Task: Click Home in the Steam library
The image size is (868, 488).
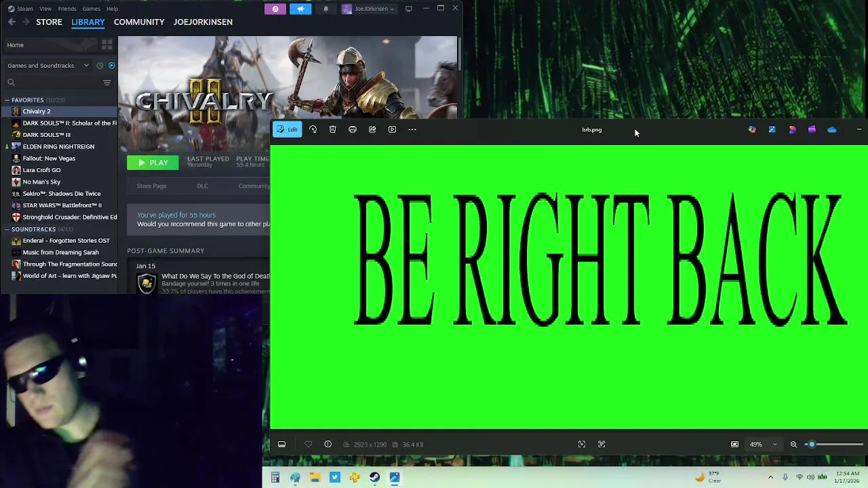Action: coord(49,45)
